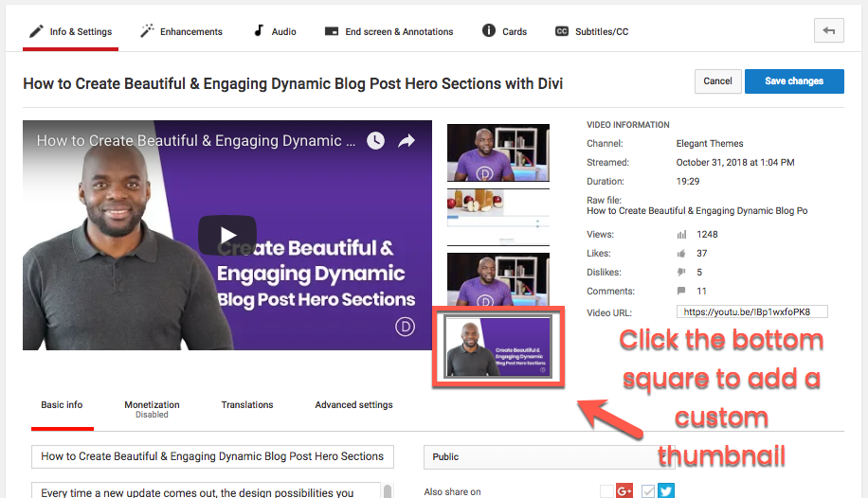Select the first auto-generated thumbnail
Screen dimensions: 868x498
pos(498,152)
